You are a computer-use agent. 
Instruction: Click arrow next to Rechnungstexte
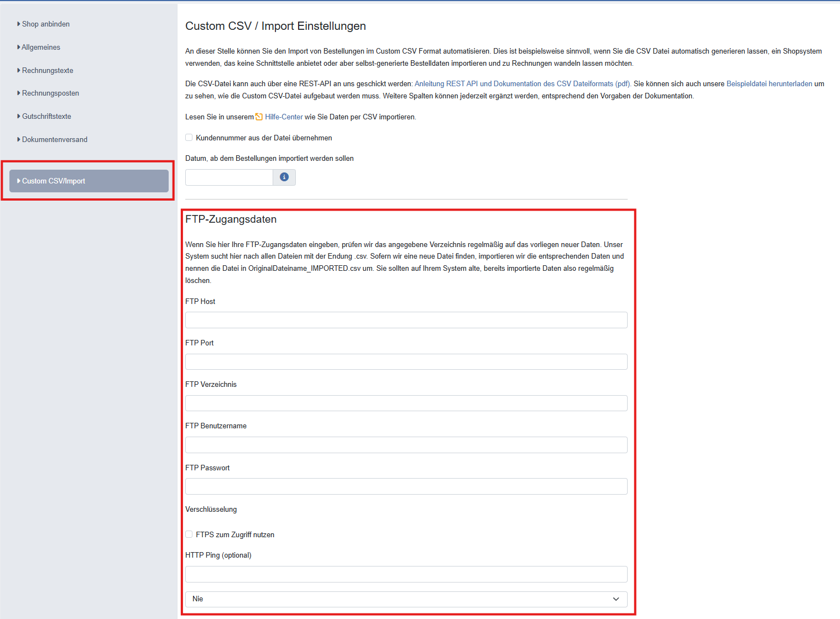click(19, 71)
